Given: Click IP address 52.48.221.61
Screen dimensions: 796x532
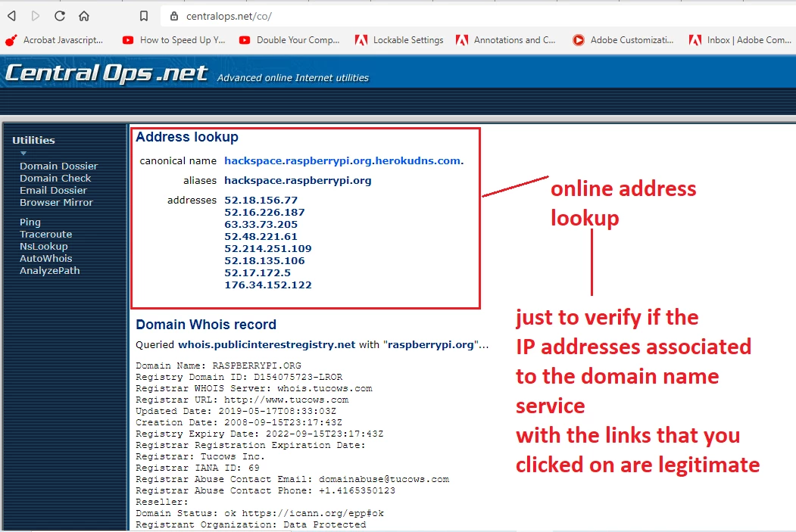Looking at the screenshot, I should 261,237.
